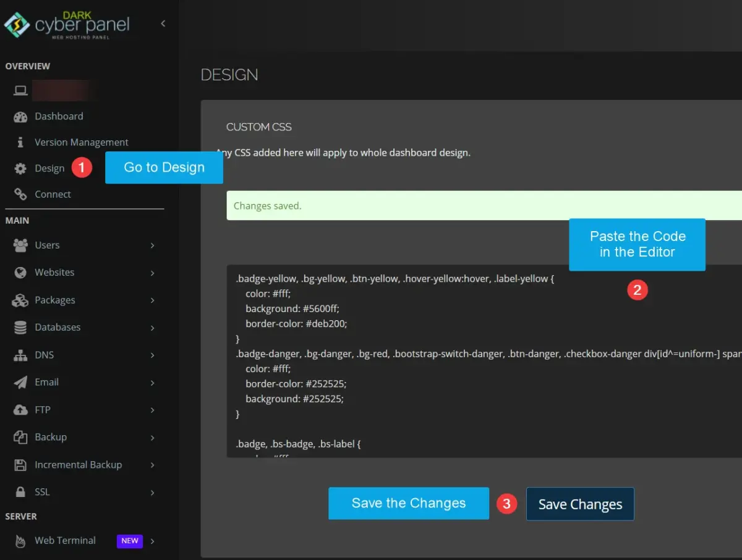Image resolution: width=742 pixels, height=560 pixels.
Task: Select the Users icon in the sidebar
Action: pyautogui.click(x=20, y=245)
